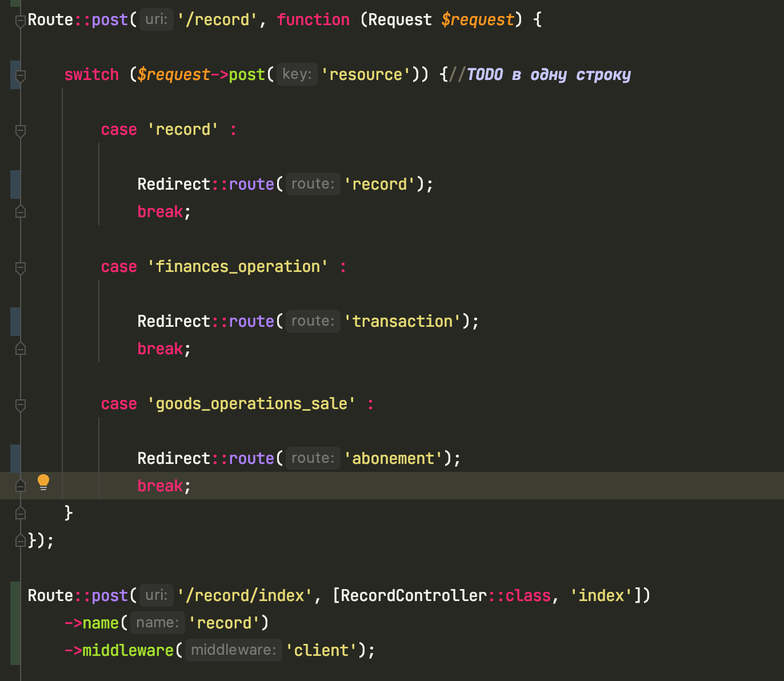This screenshot has width=784, height=681.
Task: Click '$request' variable in switch expression
Action: coord(174,75)
